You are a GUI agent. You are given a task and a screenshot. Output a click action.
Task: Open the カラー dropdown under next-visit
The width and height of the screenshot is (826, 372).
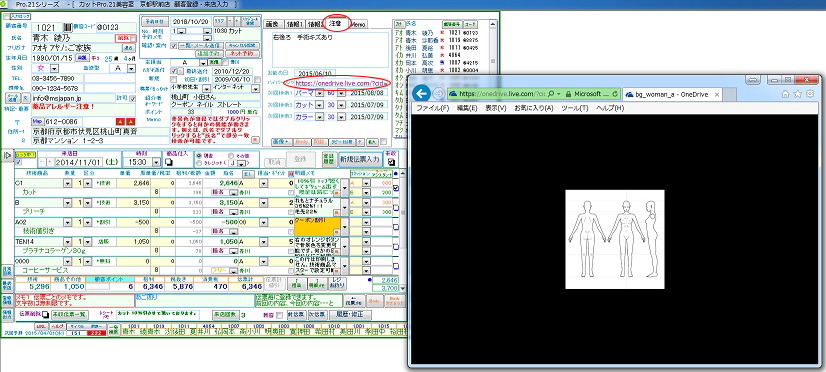(319, 116)
